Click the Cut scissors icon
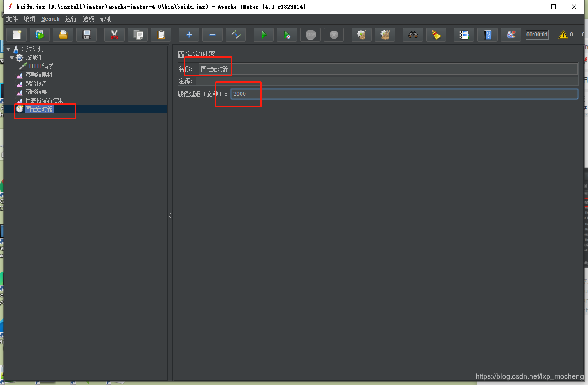 114,35
